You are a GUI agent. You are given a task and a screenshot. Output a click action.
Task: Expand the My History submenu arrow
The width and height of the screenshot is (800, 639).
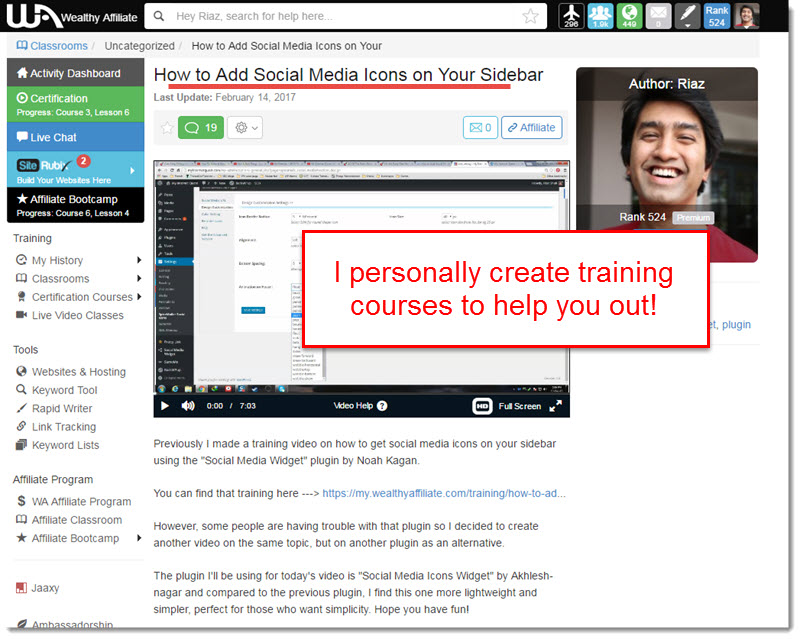click(139, 260)
